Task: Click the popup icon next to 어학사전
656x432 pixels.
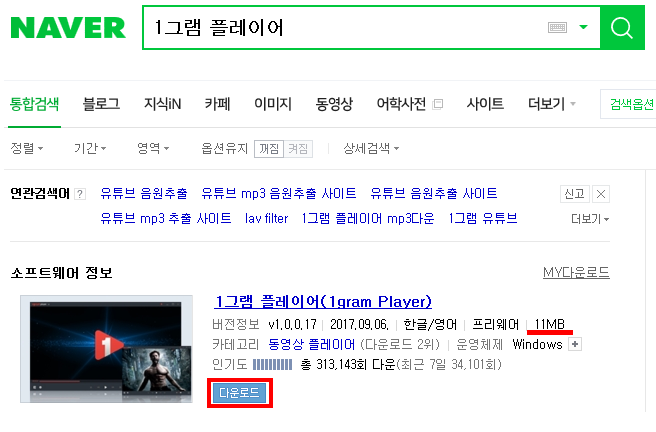Action: click(x=438, y=104)
